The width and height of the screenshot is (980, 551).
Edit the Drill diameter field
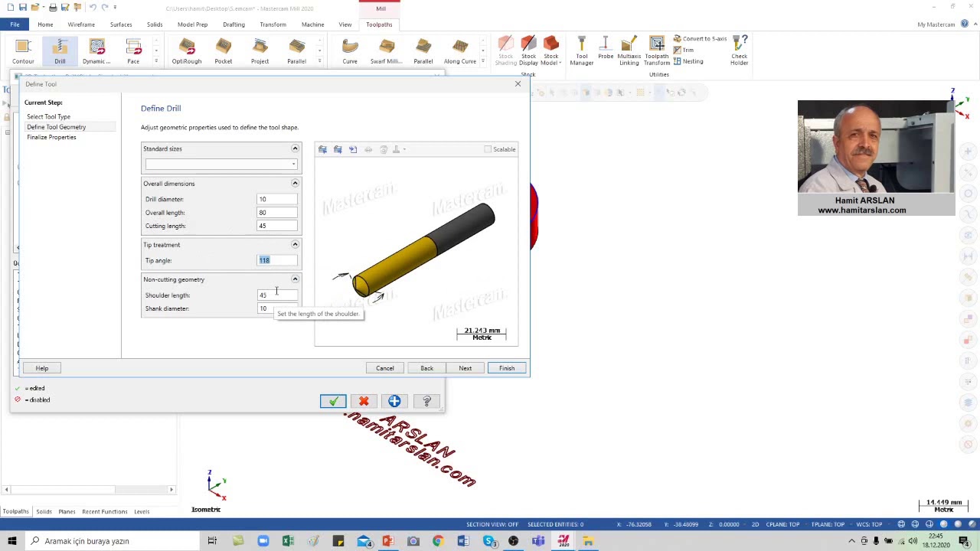tap(276, 199)
